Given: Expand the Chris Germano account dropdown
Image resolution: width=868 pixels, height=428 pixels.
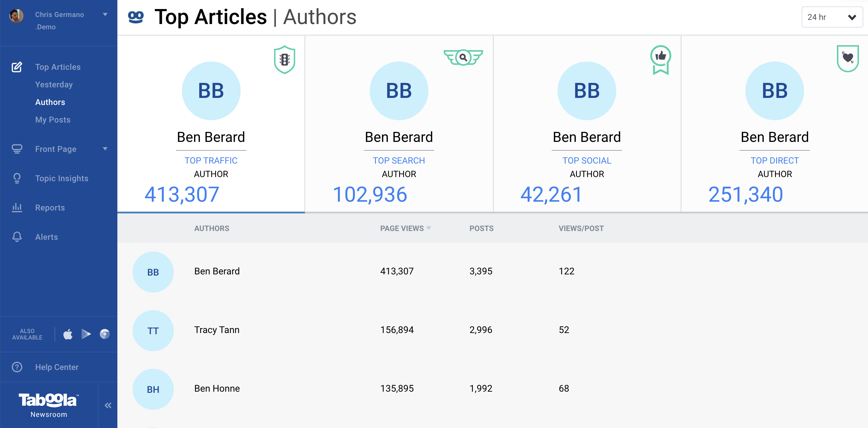Looking at the screenshot, I should pyautogui.click(x=105, y=14).
